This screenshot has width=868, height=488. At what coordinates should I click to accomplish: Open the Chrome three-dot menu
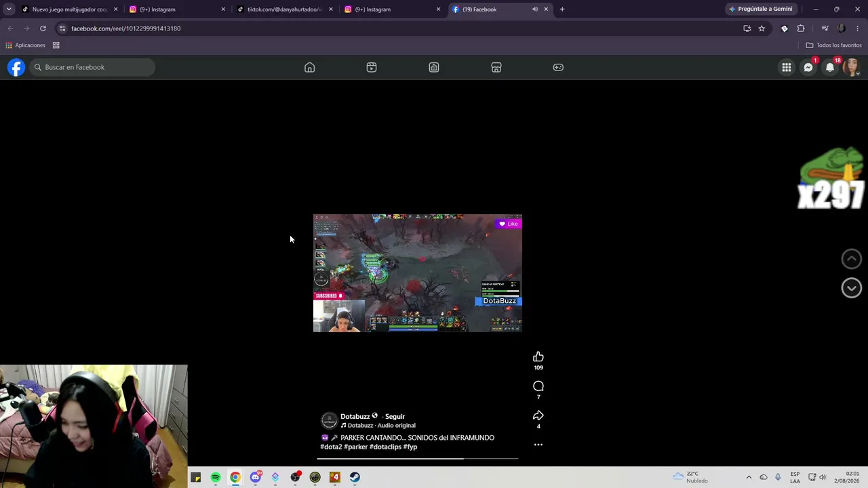pos(858,28)
